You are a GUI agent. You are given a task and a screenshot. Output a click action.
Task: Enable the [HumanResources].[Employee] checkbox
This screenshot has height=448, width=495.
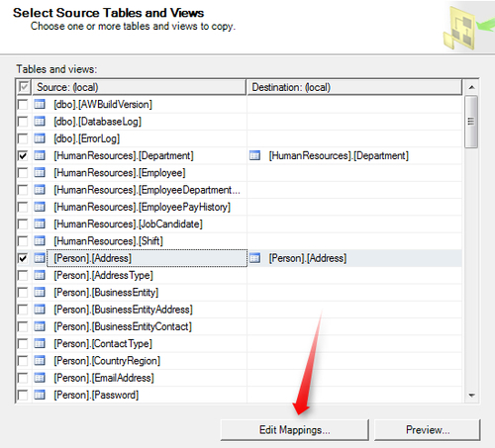23,173
